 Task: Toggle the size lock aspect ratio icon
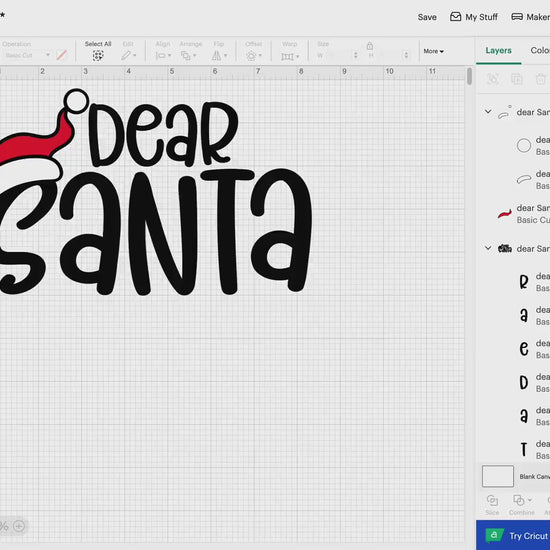370,46
